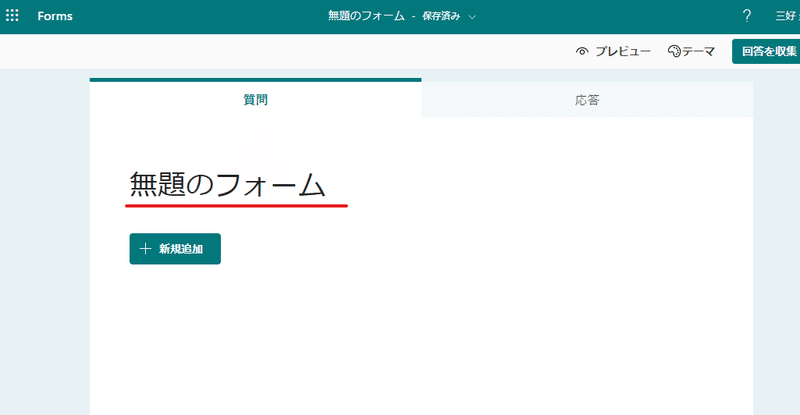Click the 回答を収集 button

766,52
